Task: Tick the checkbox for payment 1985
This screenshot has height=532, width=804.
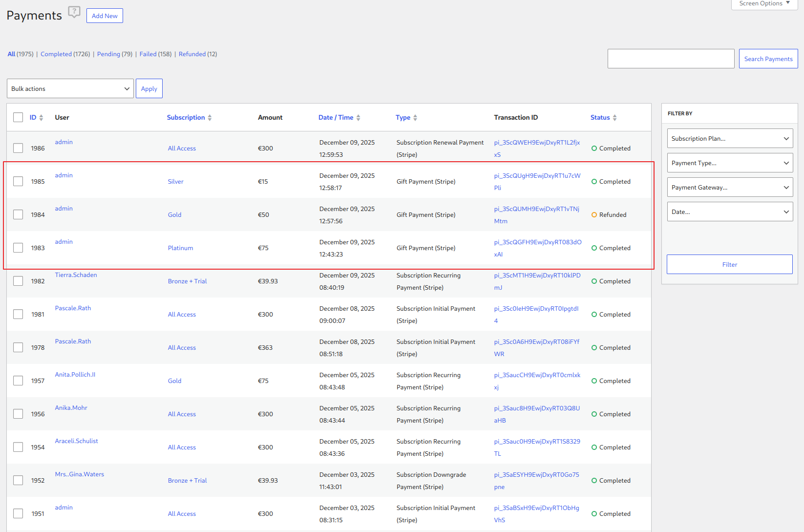Action: coord(18,181)
